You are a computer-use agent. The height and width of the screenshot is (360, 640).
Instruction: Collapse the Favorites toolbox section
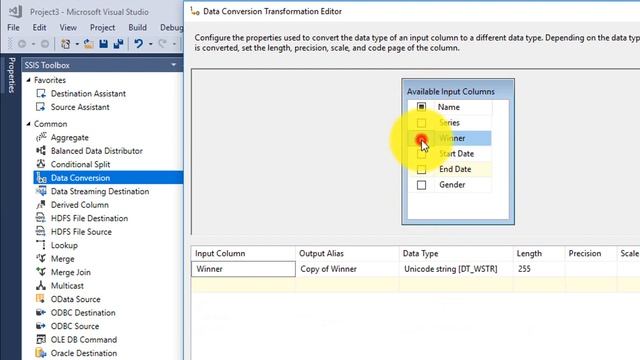(28, 80)
